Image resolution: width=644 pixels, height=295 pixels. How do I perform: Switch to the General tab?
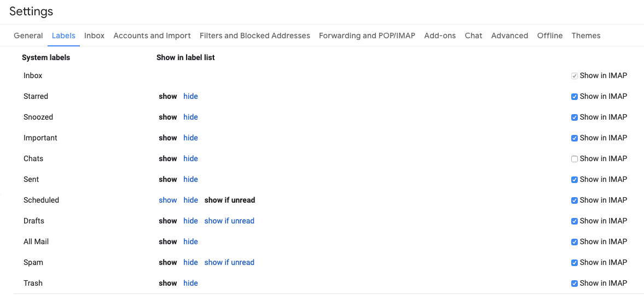[x=28, y=36]
